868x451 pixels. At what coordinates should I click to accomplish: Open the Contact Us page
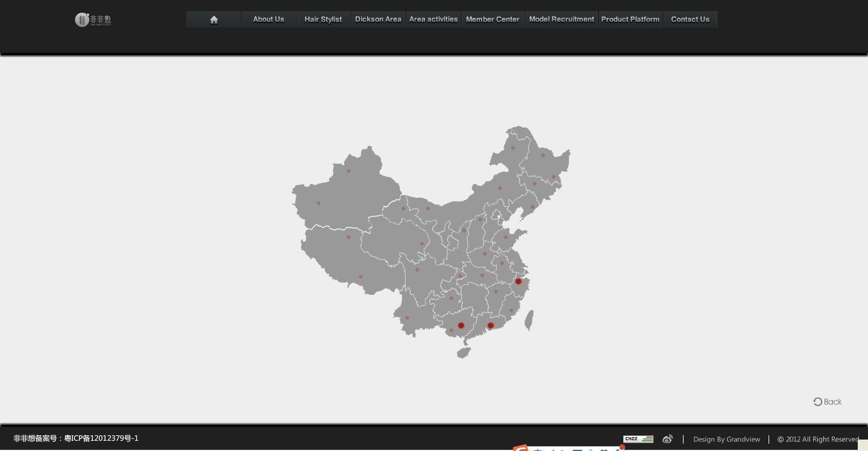[x=690, y=19]
